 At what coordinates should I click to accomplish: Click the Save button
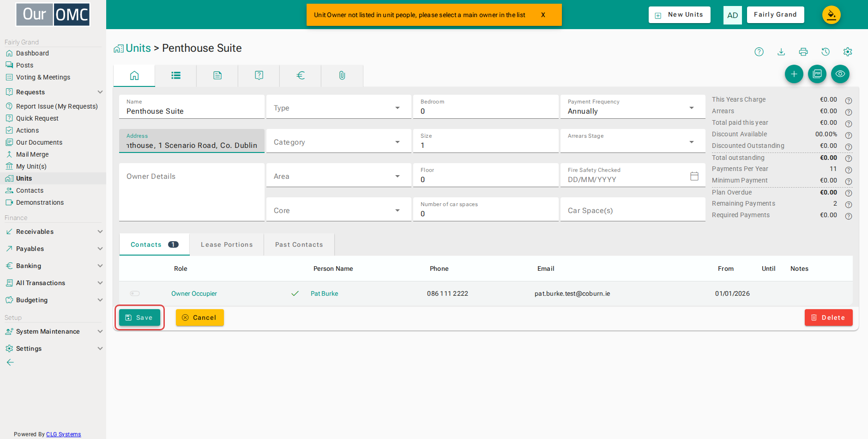pos(139,317)
